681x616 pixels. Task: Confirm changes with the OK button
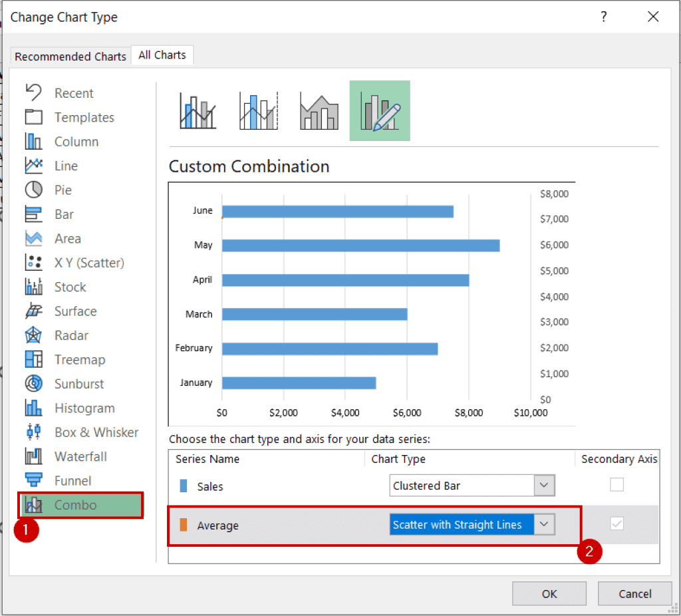(549, 593)
